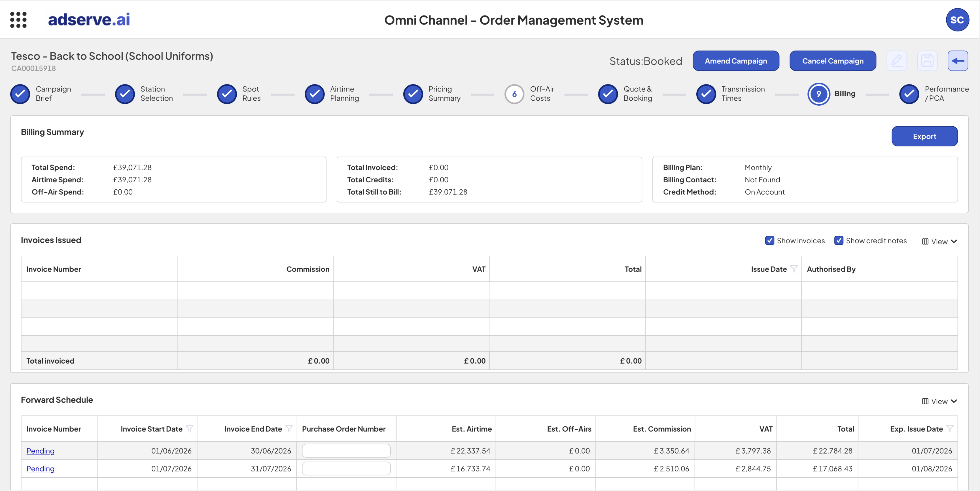Image resolution: width=980 pixels, height=491 pixels.
Task: Uncheck Show credit notes checkbox
Action: [x=839, y=241]
